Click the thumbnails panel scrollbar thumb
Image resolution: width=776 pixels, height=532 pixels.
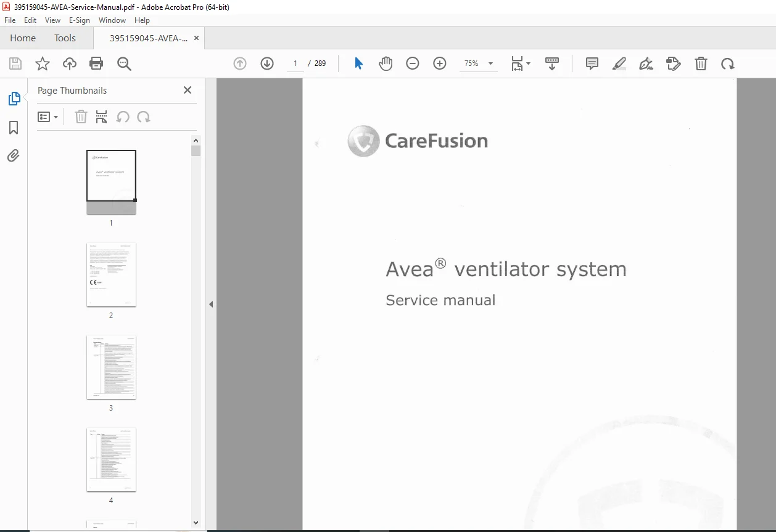[x=196, y=150]
